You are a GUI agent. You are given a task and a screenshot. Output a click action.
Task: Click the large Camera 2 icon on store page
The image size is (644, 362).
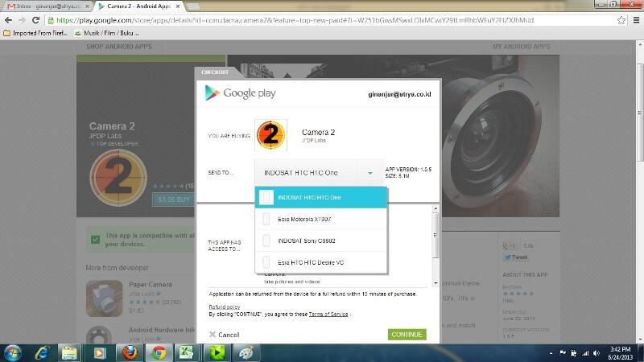pyautogui.click(x=118, y=177)
